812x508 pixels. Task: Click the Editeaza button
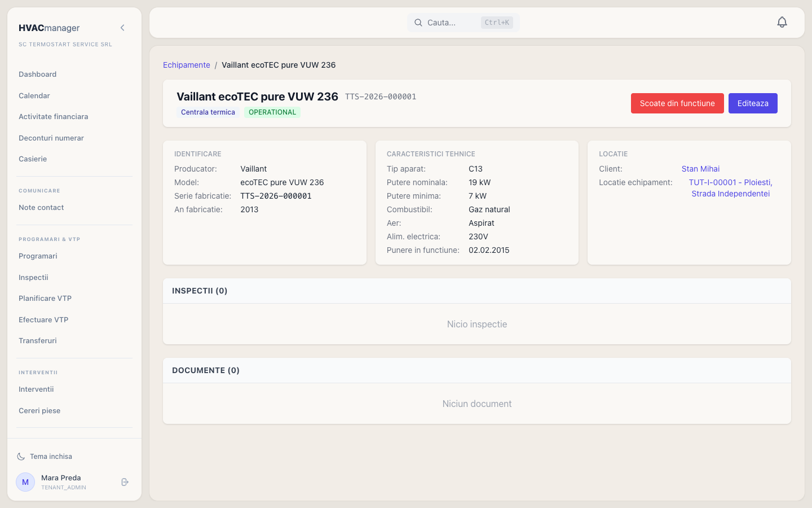click(x=753, y=103)
